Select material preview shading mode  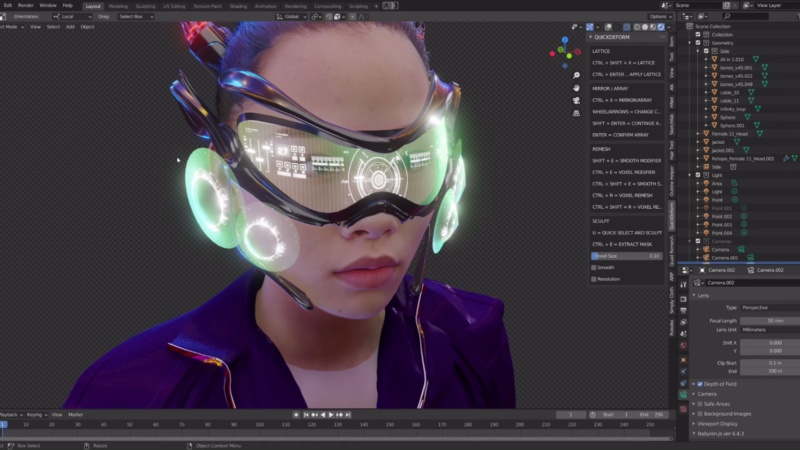(x=653, y=27)
